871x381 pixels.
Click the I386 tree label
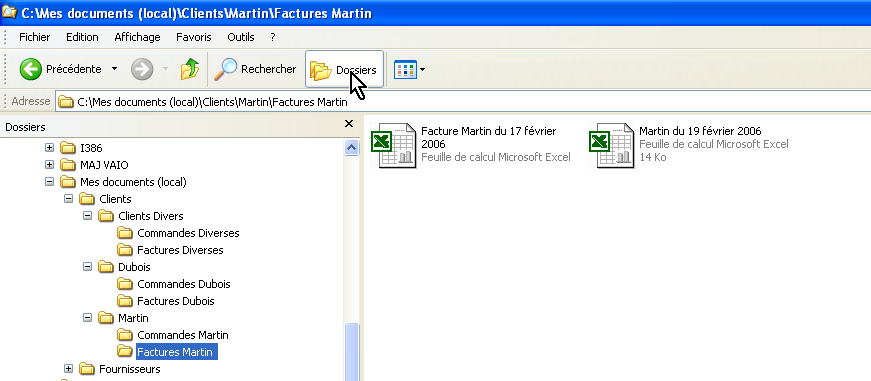(x=91, y=148)
